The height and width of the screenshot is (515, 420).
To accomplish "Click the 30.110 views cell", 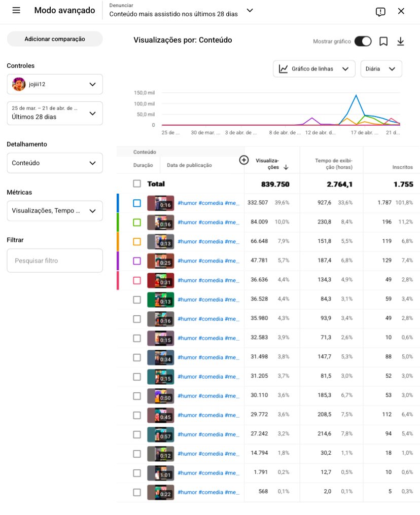I will pos(259,395).
